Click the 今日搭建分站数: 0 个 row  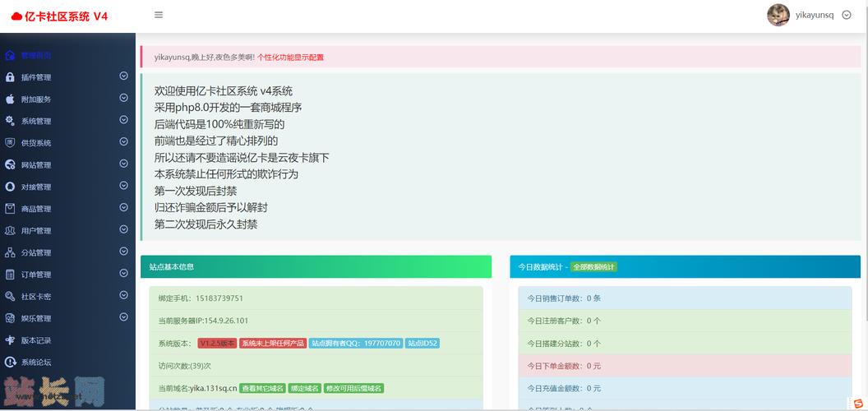685,344
